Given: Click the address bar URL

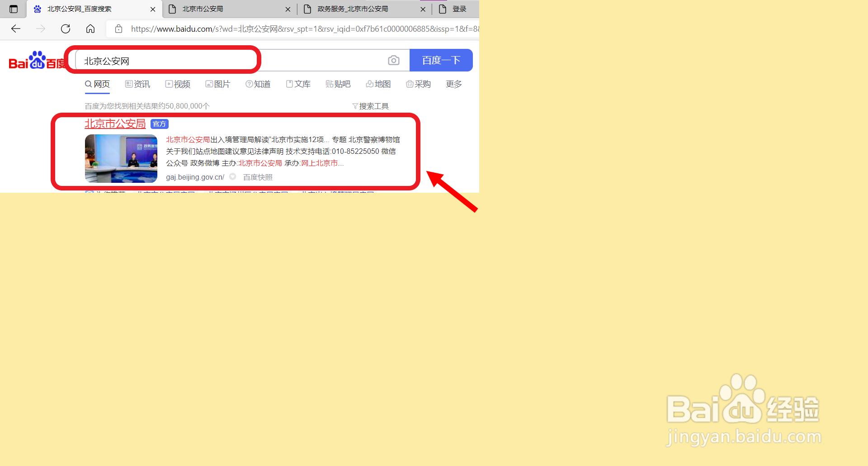Looking at the screenshot, I should click(305, 29).
